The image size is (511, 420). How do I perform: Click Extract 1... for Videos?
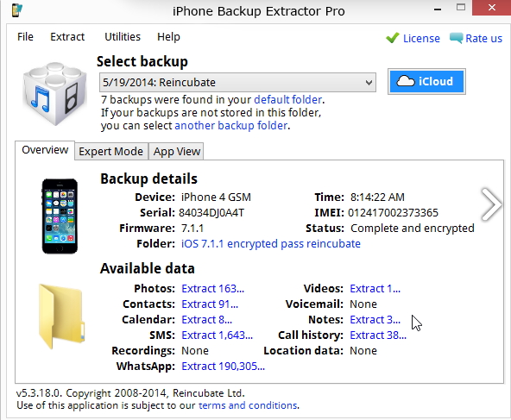tap(375, 288)
